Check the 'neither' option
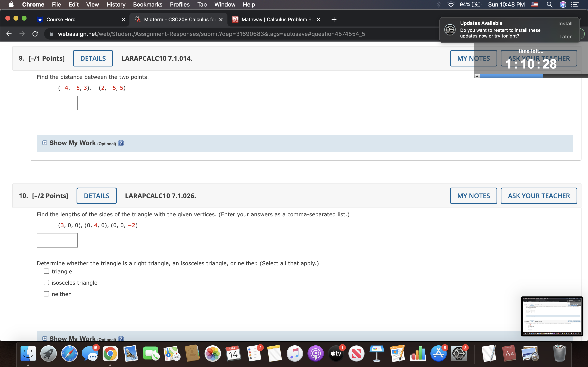Screen dimensions: 588x367 pos(46,293)
